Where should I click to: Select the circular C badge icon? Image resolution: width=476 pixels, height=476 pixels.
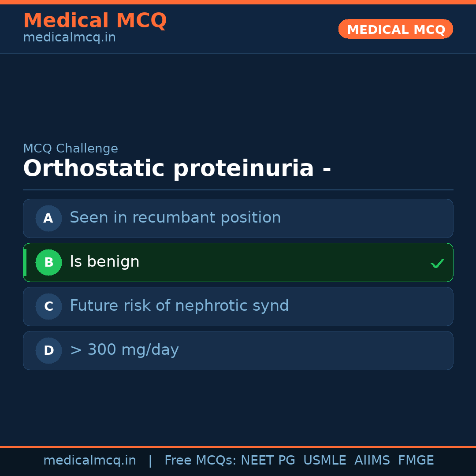(x=48, y=306)
